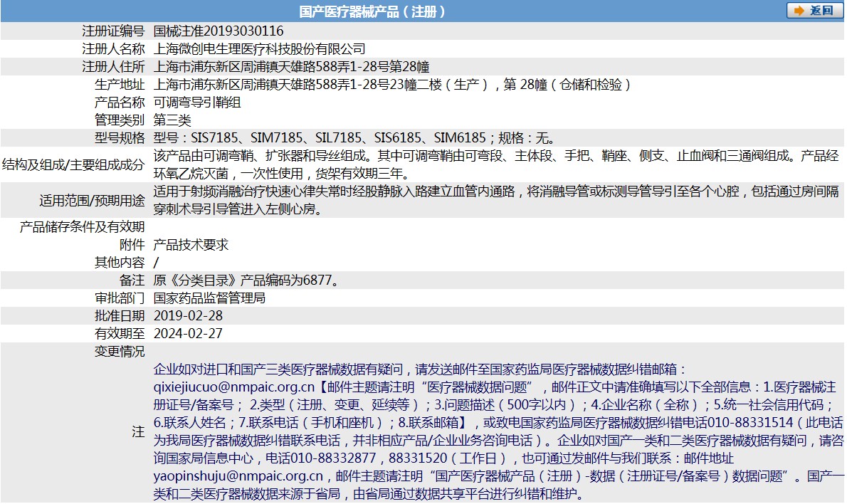Click the 结构及组成/主要组成成分 label

tap(73, 164)
